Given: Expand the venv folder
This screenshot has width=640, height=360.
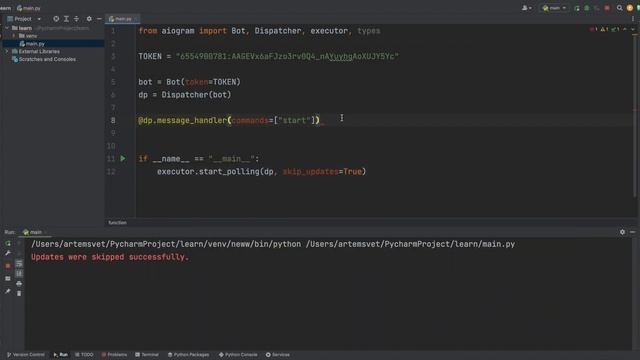Looking at the screenshot, I should (x=14, y=36).
